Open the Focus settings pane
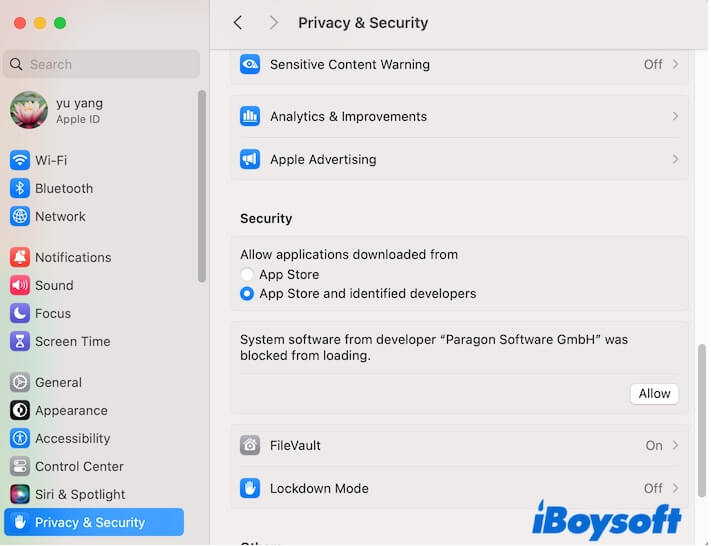 (95, 313)
